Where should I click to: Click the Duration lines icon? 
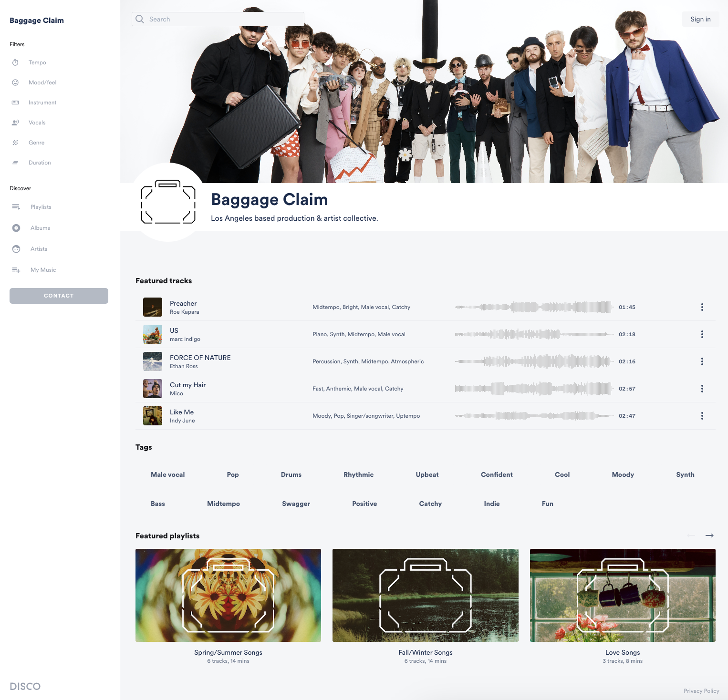pyautogui.click(x=15, y=163)
